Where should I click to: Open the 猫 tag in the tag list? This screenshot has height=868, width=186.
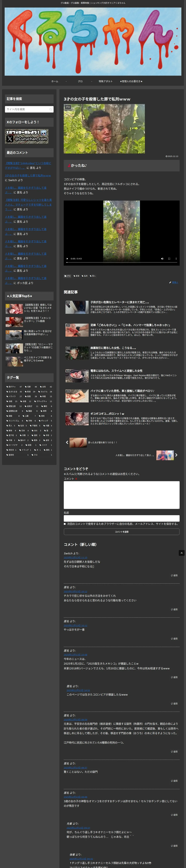point(48,431)
